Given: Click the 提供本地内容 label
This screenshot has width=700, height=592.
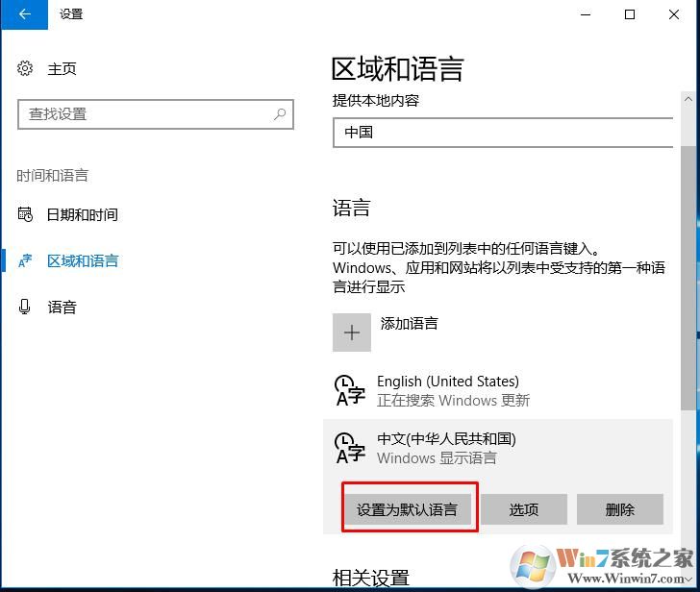Looking at the screenshot, I should pyautogui.click(x=376, y=100).
